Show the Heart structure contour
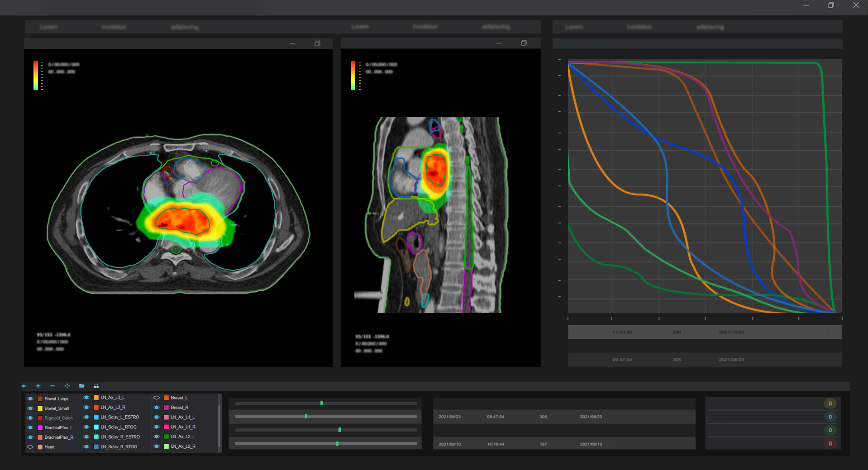Viewport: 868px width, 470px height. [30, 447]
